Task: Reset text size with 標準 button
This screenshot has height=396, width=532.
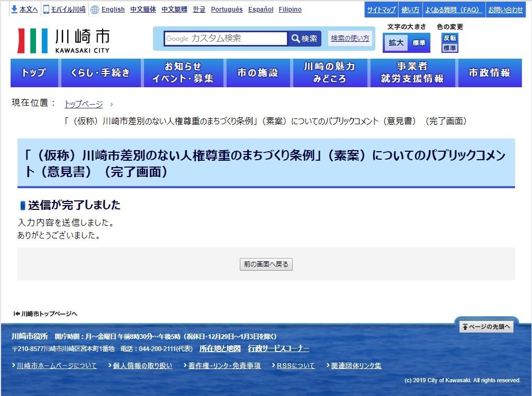Action: coord(419,43)
